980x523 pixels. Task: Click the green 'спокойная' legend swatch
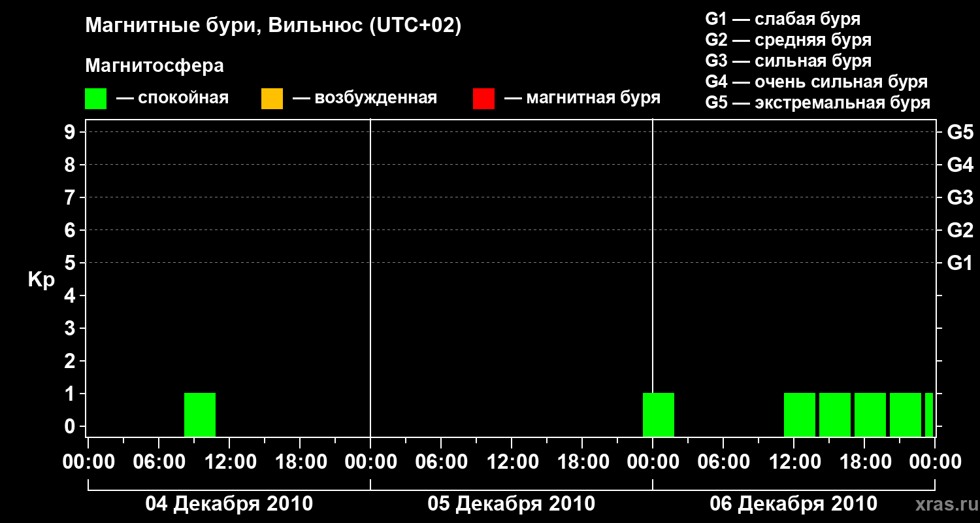pyautogui.click(x=95, y=99)
